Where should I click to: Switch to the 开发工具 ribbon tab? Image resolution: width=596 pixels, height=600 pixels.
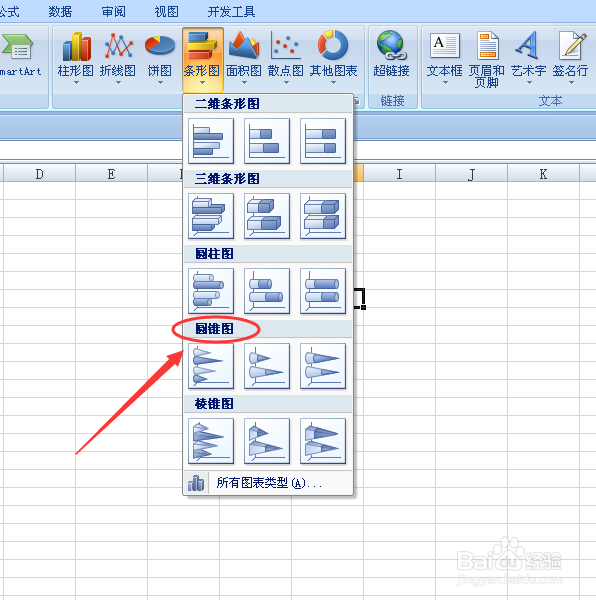click(231, 11)
